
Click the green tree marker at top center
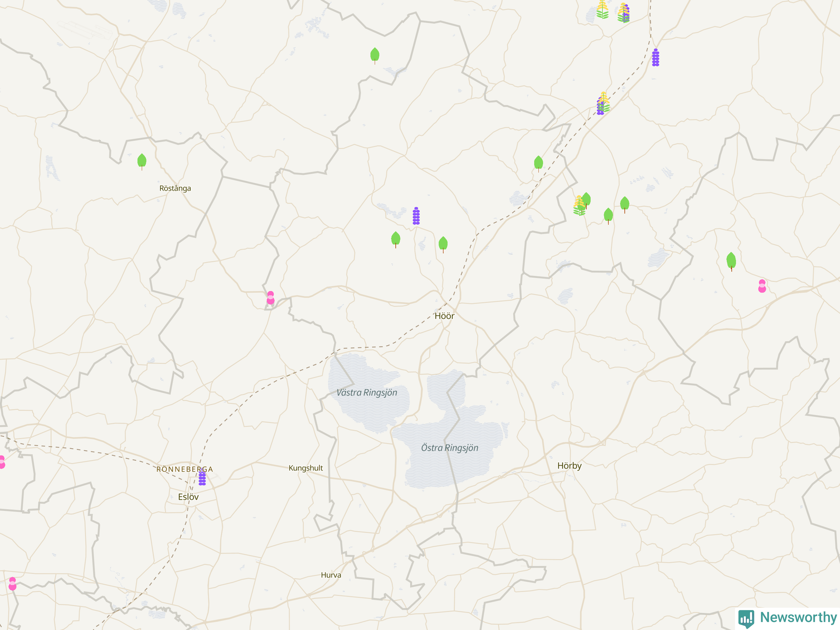(x=375, y=55)
